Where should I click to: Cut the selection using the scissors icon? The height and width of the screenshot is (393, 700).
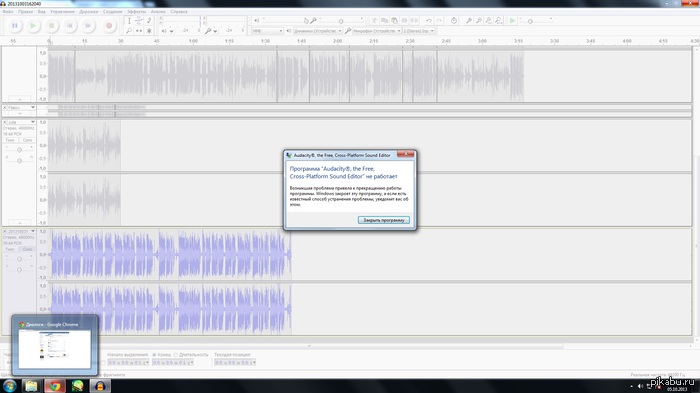pos(374,21)
